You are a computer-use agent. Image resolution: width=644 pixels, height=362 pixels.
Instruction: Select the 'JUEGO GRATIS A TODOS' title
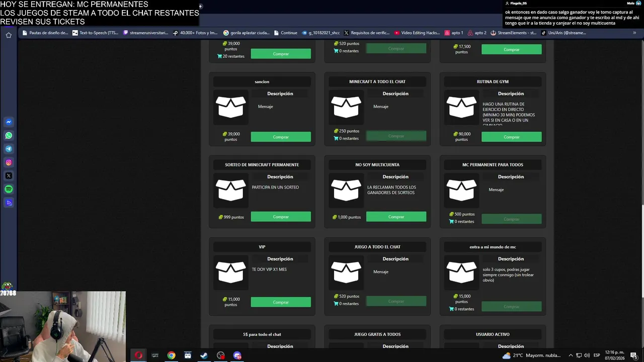point(377,334)
